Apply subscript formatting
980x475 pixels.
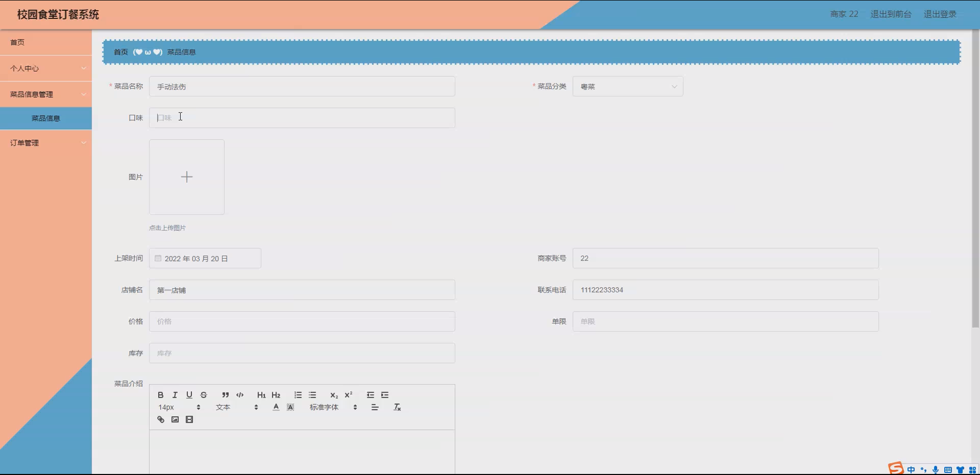(x=334, y=395)
